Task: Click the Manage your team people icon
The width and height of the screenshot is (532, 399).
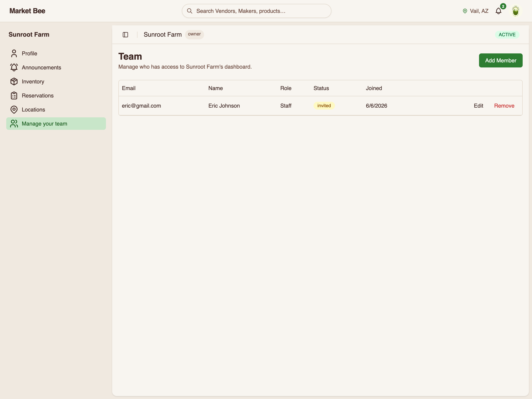Action: [14, 124]
